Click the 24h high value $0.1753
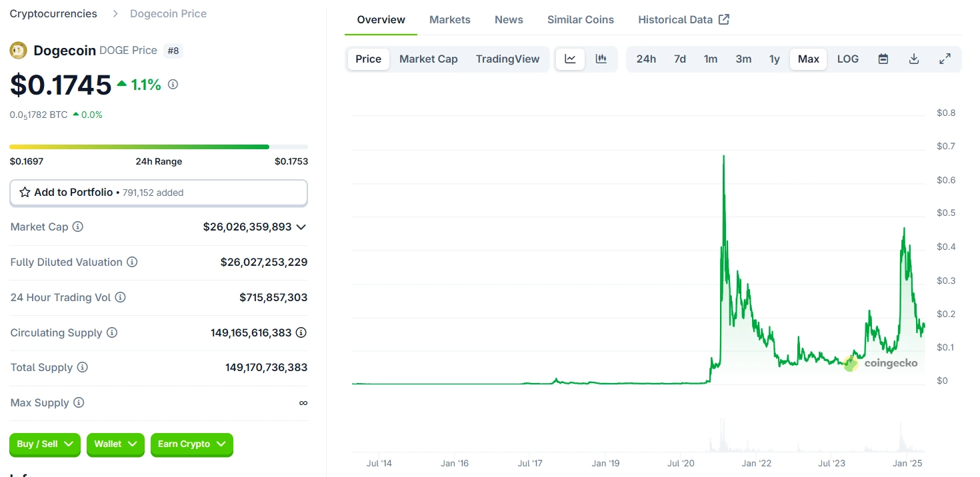Screen dimensions: 980x477 pyautogui.click(x=291, y=161)
